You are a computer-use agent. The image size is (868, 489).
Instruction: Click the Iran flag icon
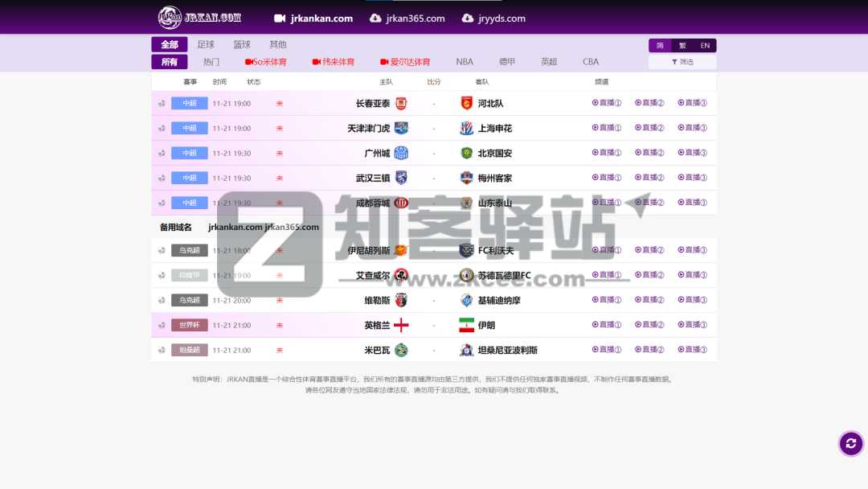(x=468, y=325)
